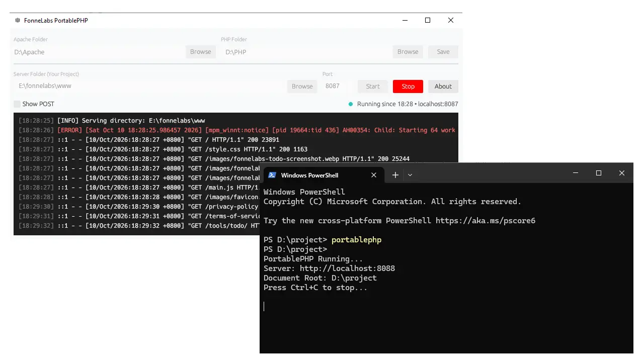Click 'Document Root: D:\project' in PowerShell

[x=320, y=278]
